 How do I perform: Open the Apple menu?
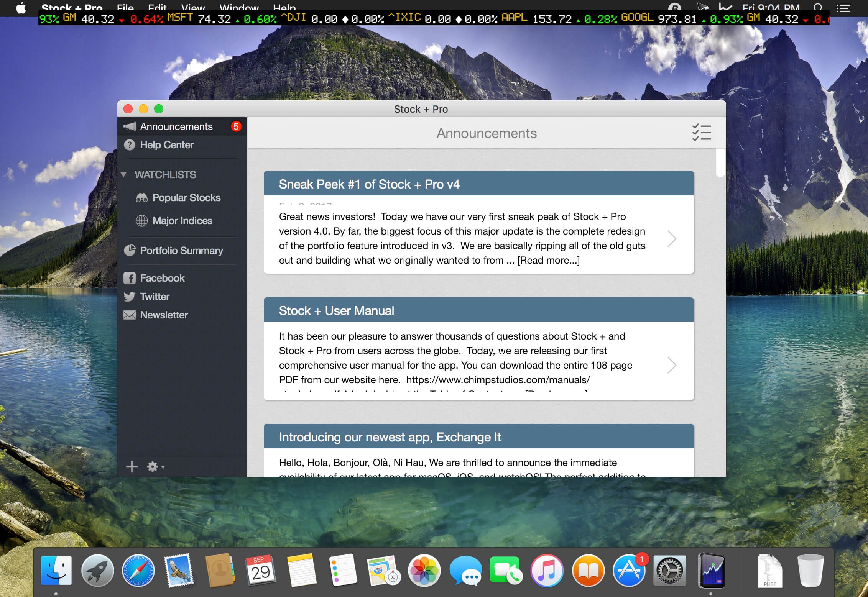click(x=21, y=7)
